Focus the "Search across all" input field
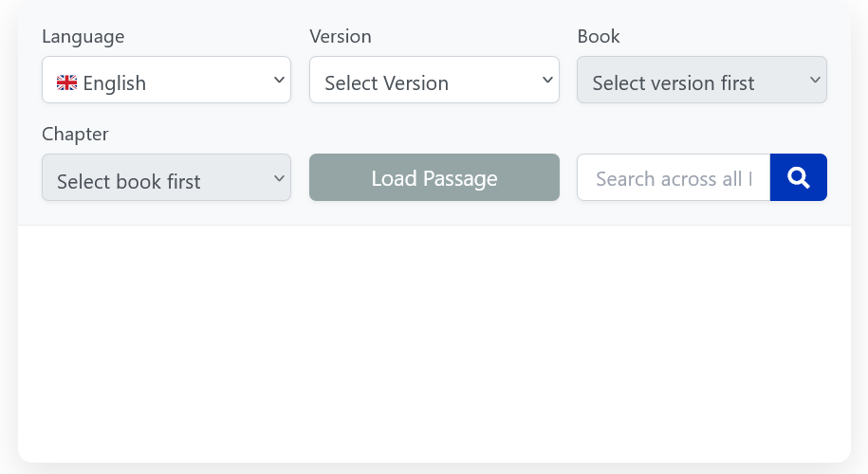 click(674, 177)
